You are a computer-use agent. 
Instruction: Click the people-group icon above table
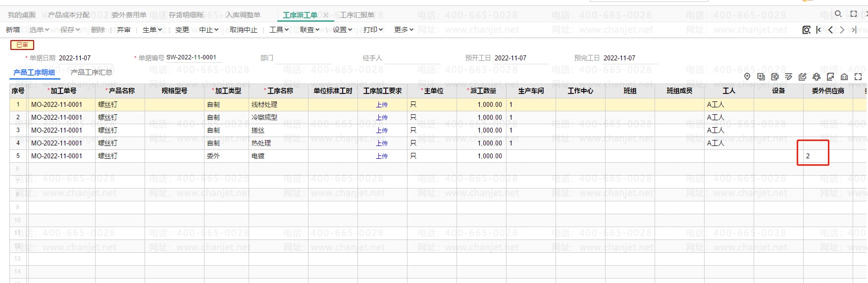(817, 76)
